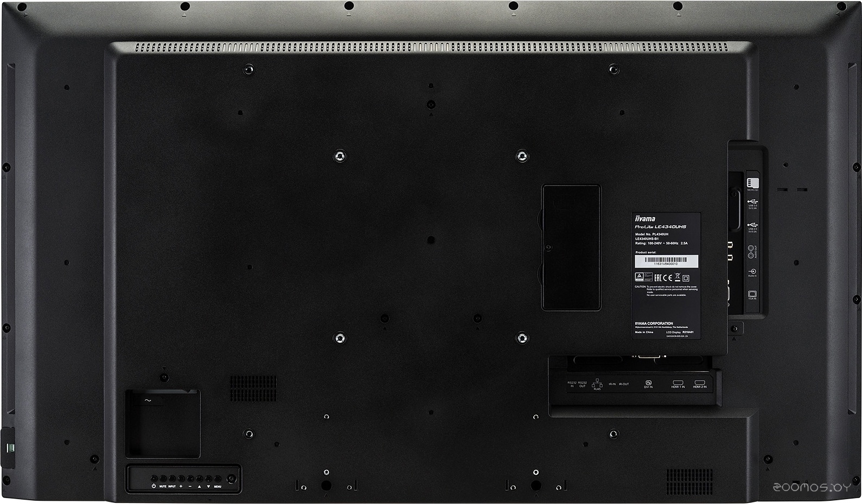Click the VGA IN port icon
862x504 pixels.
752,295
